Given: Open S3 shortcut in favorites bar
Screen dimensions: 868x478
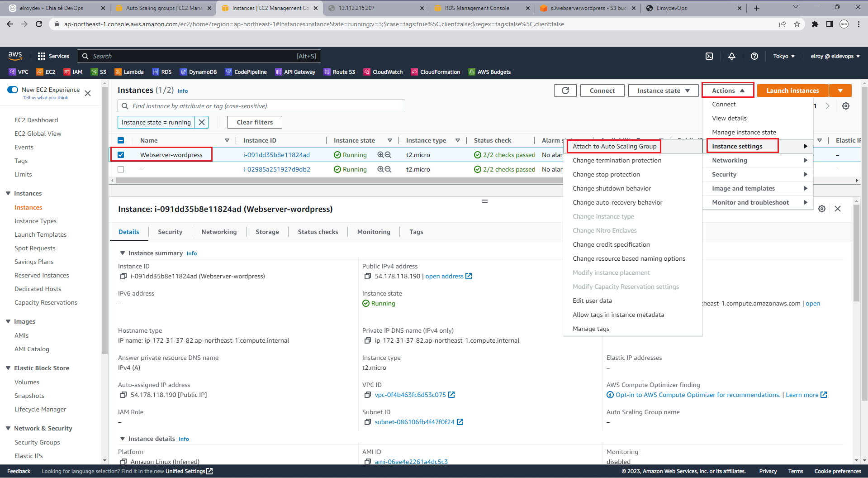Looking at the screenshot, I should [x=99, y=72].
